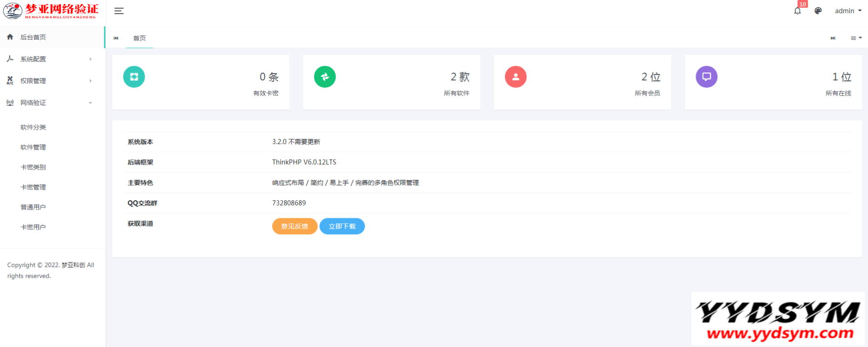Open the theme palette icon
The image size is (868, 347).
click(x=818, y=11)
